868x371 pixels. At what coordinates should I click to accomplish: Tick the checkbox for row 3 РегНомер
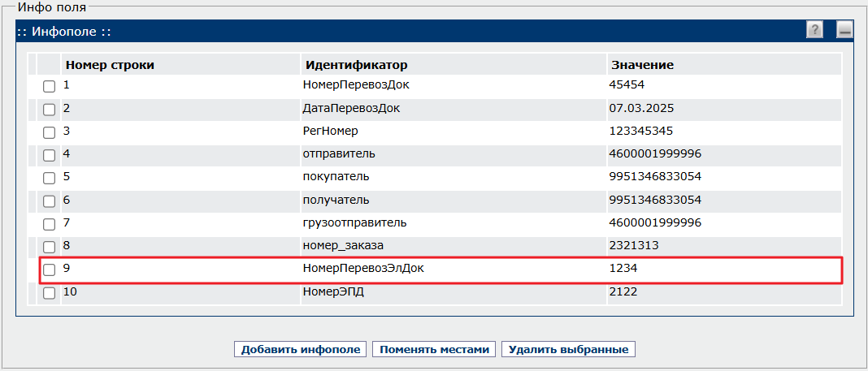pyautogui.click(x=49, y=132)
